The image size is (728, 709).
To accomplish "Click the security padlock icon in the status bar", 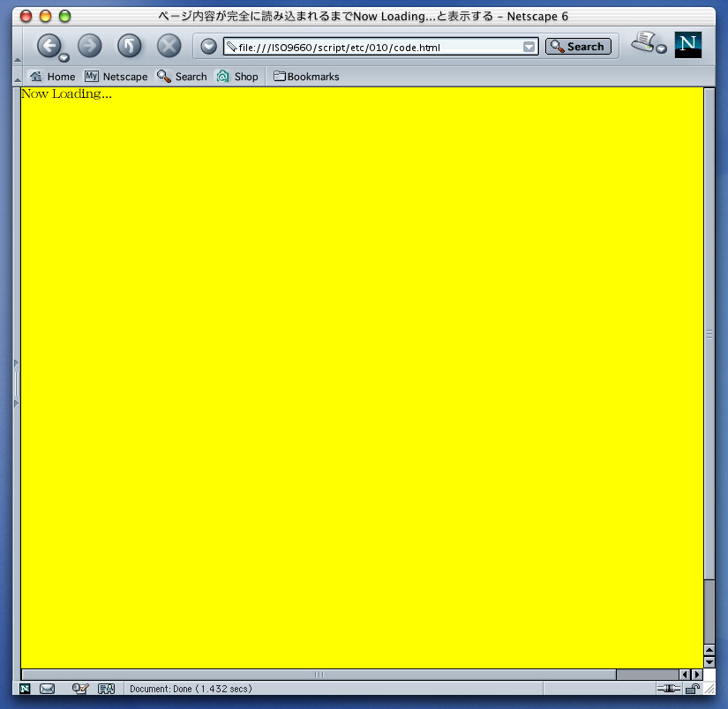I will tap(692, 689).
